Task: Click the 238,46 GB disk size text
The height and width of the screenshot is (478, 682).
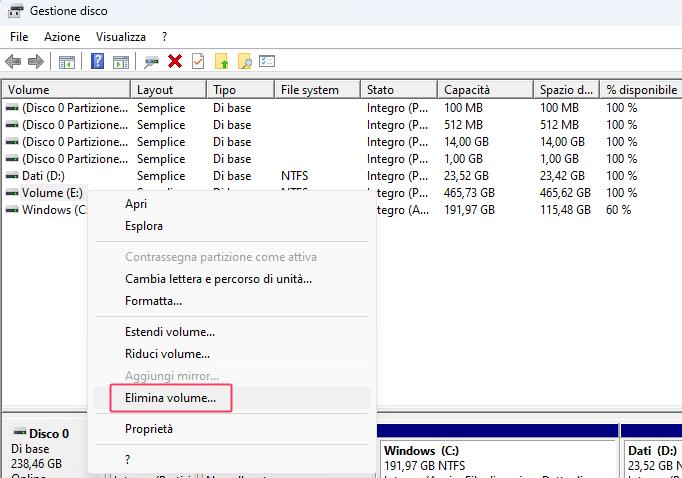Action: 37,464
